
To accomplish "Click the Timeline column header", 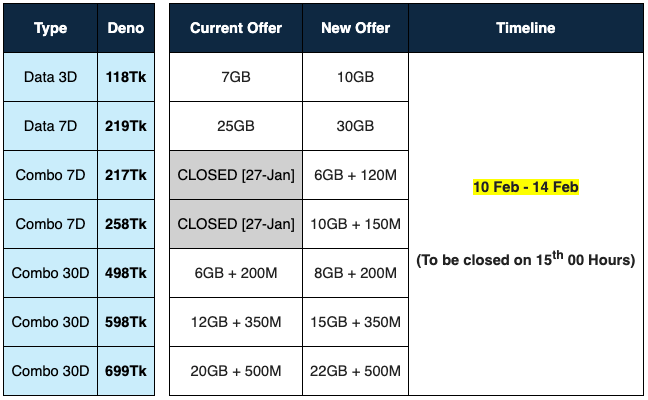I will pos(525,28).
